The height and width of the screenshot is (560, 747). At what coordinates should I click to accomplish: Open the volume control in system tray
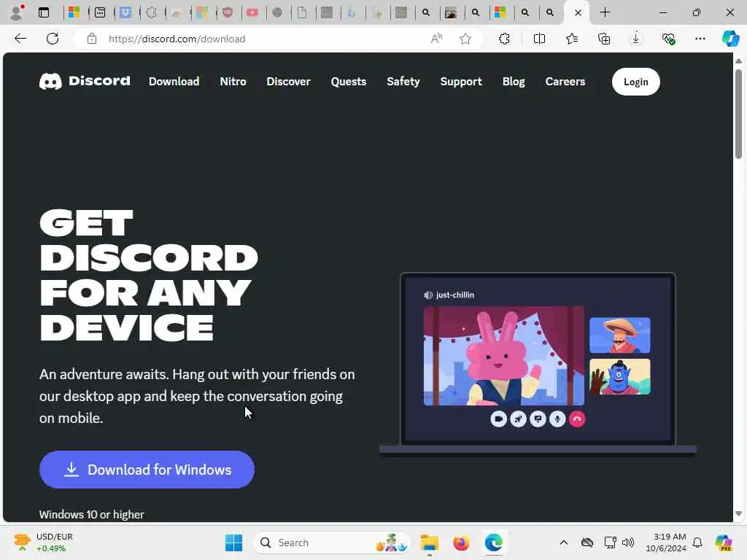pyautogui.click(x=628, y=542)
